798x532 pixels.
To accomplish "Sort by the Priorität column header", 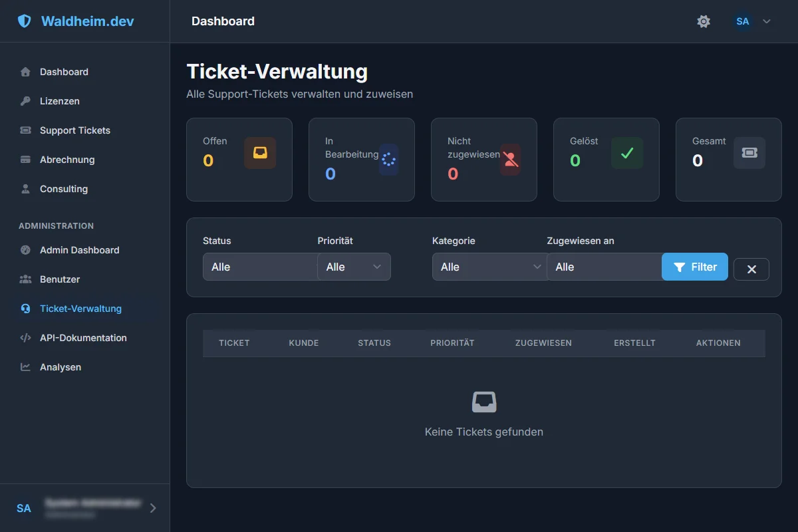I will [x=452, y=343].
